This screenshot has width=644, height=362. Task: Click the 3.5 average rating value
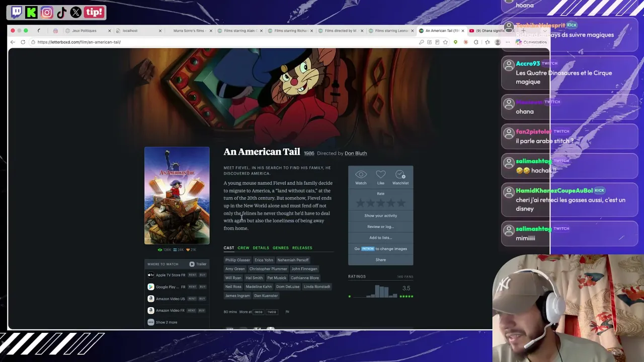click(x=407, y=288)
